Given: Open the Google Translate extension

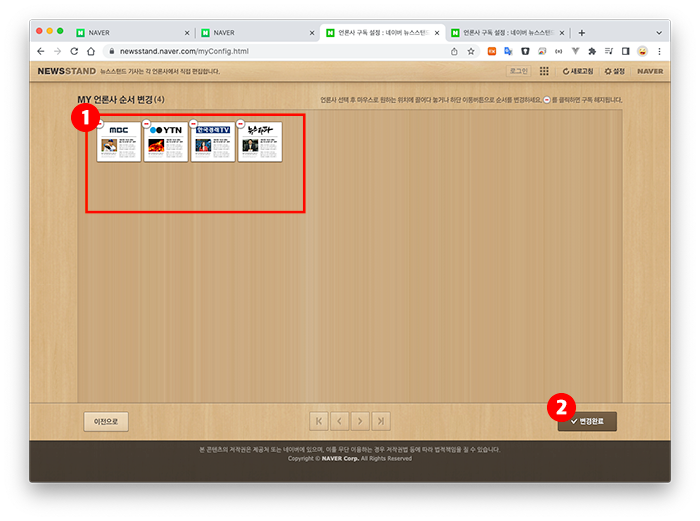Looking at the screenshot, I should pos(508,51).
